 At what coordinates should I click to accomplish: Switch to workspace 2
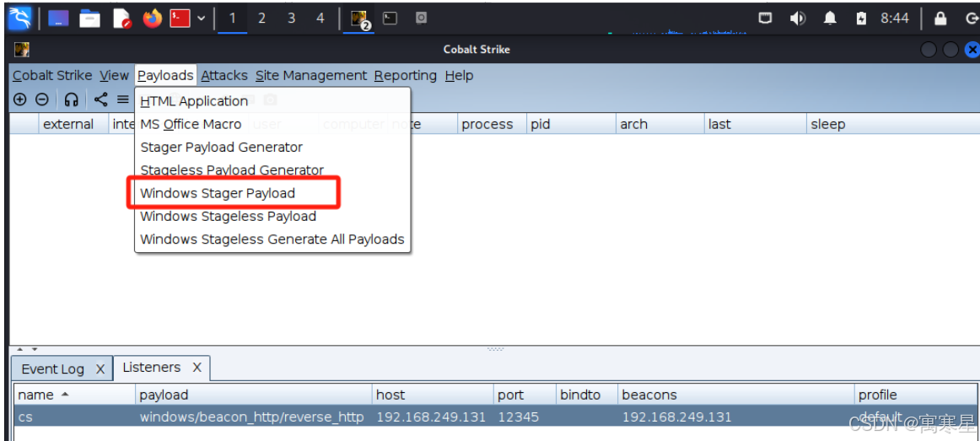pos(261,19)
